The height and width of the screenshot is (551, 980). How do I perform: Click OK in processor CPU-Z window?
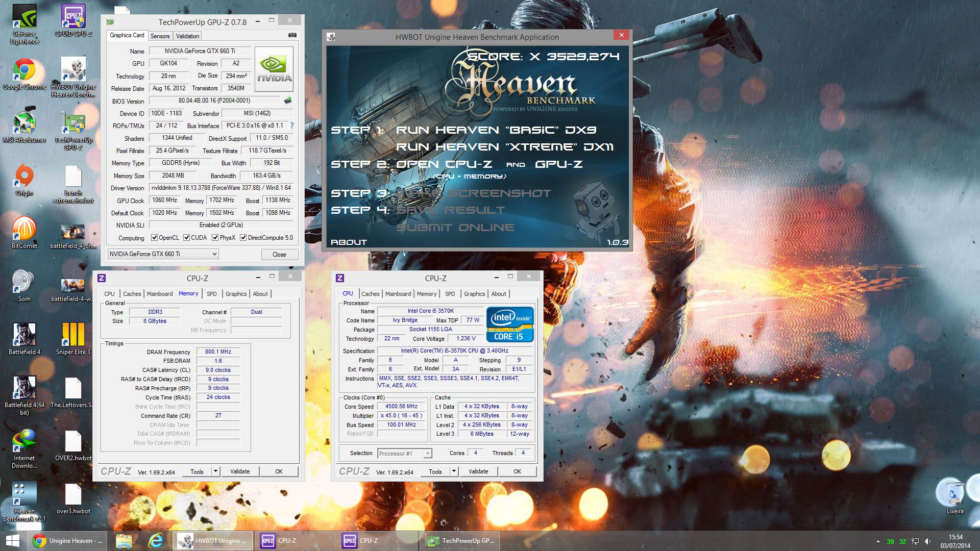[517, 471]
